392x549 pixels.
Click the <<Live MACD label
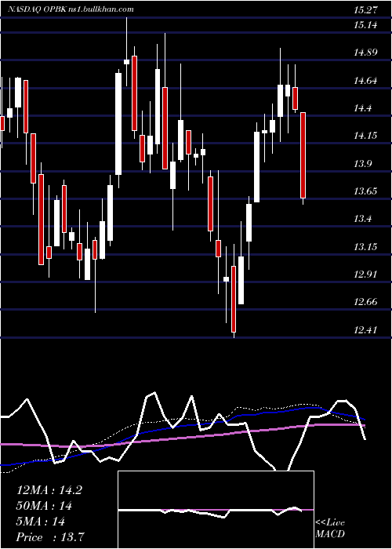pos(330,528)
